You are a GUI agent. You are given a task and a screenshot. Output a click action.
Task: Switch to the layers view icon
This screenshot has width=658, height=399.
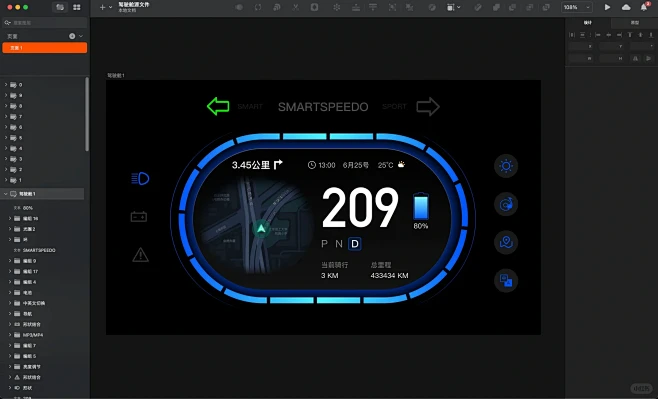click(x=60, y=7)
